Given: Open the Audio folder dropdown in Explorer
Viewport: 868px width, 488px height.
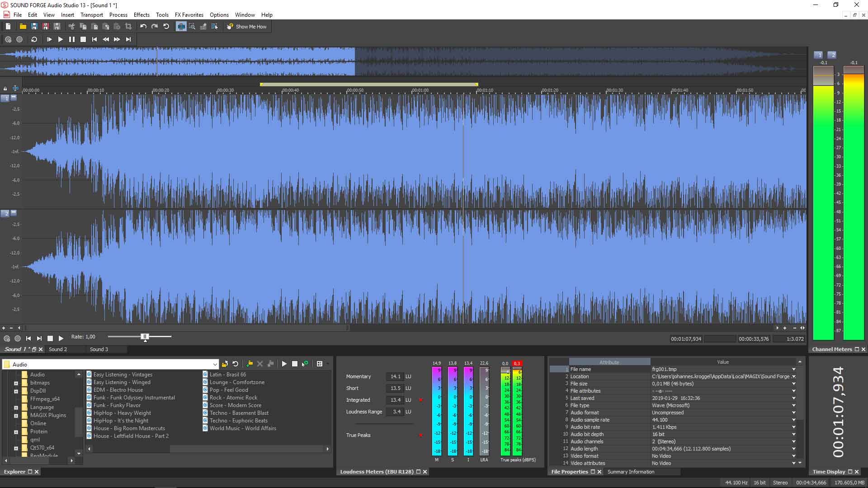Looking at the screenshot, I should pyautogui.click(x=216, y=364).
